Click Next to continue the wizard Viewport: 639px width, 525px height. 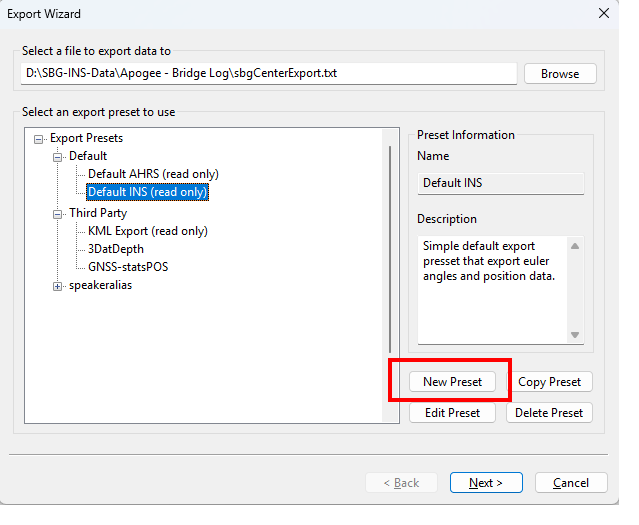click(x=486, y=483)
